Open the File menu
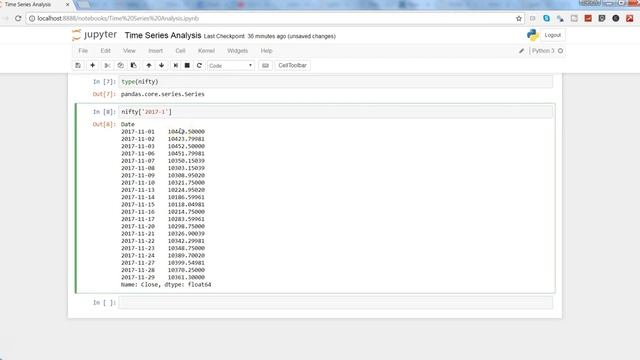The width and height of the screenshot is (640, 360). 83,51
